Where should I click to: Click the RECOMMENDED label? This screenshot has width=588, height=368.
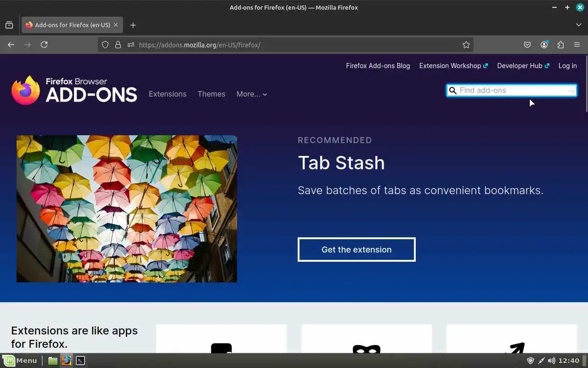pos(335,140)
